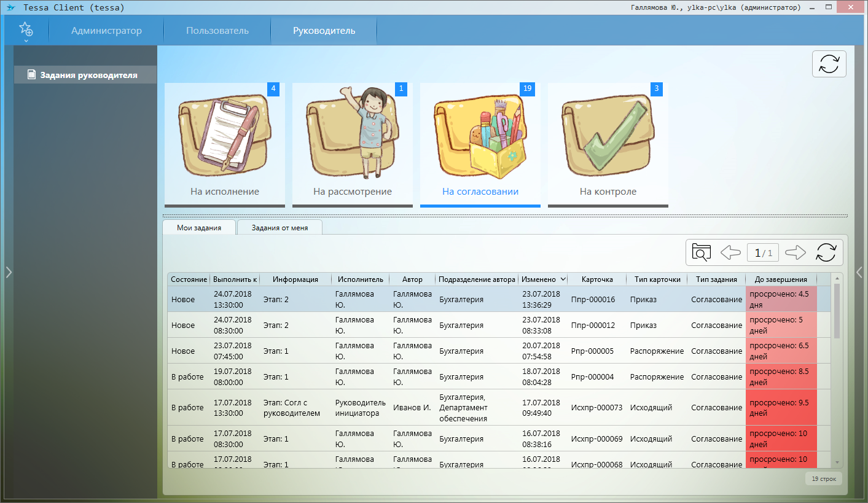Expand the right side panel chevron
This screenshot has width=868, height=503.
coord(859,272)
